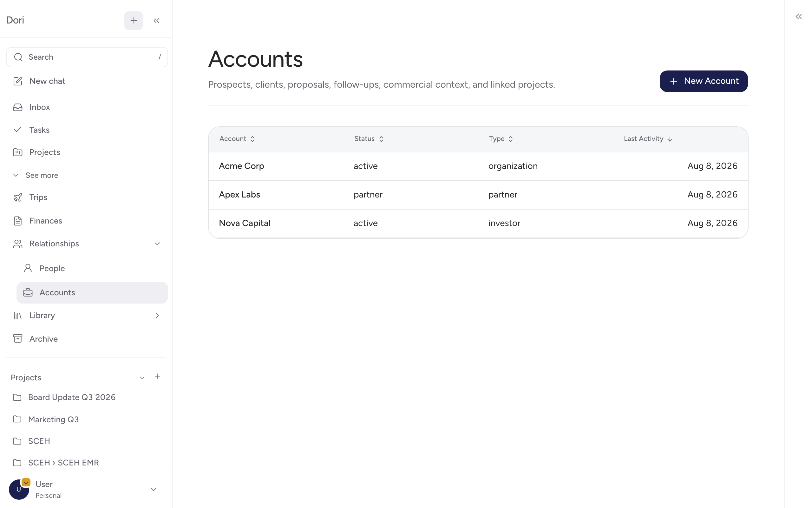Collapse the sidebar Projects section chevron
The width and height of the screenshot is (812, 508).
142,378
